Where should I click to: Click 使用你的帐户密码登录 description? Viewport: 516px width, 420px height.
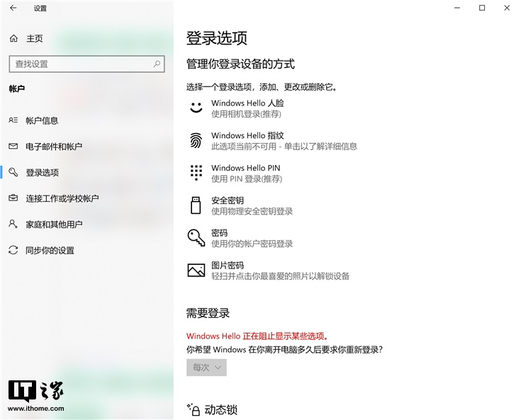[252, 244]
